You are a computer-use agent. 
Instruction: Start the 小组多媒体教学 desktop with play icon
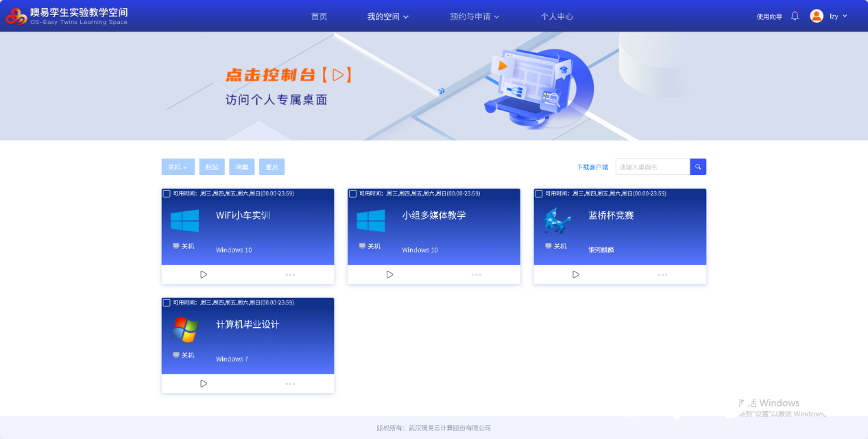pyautogui.click(x=389, y=274)
